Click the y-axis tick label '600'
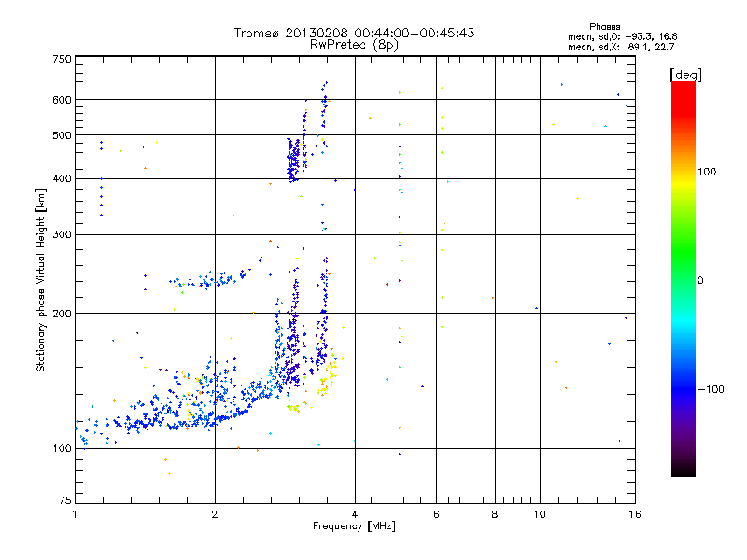 point(62,100)
